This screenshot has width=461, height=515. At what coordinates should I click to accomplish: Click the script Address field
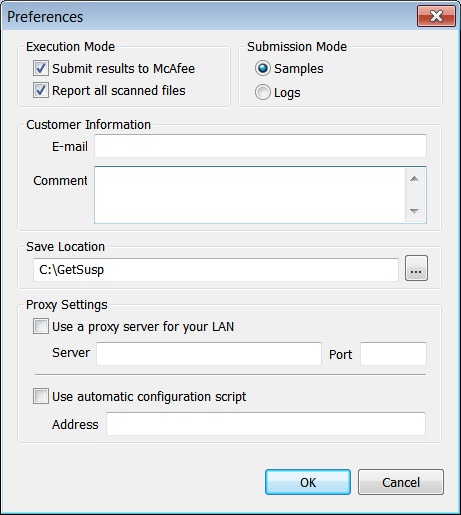tap(266, 424)
